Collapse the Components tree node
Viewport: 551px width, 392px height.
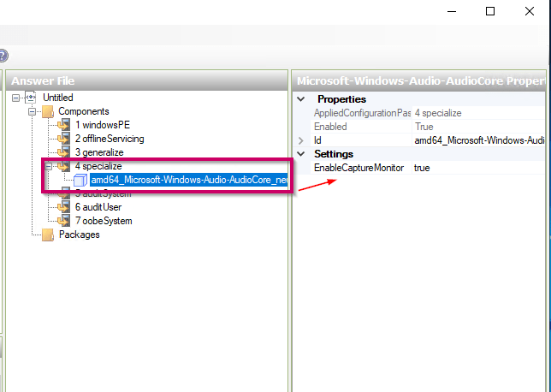point(33,111)
